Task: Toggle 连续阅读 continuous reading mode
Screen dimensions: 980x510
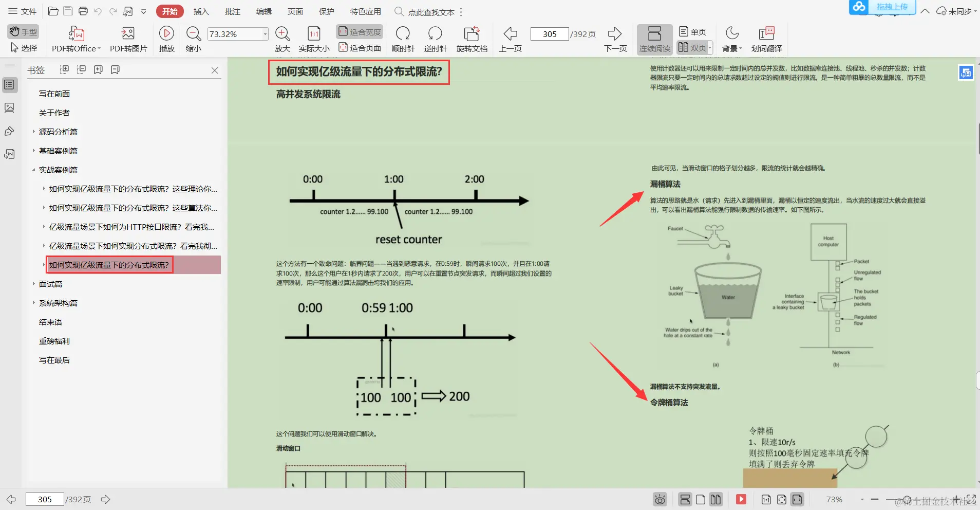Action: [x=655, y=40]
